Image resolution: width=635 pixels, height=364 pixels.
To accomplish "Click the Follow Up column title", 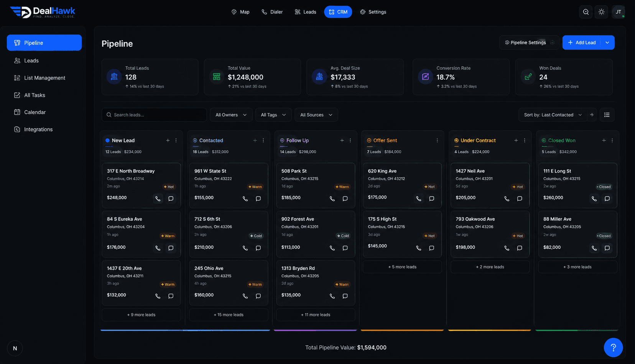I will coord(298,141).
